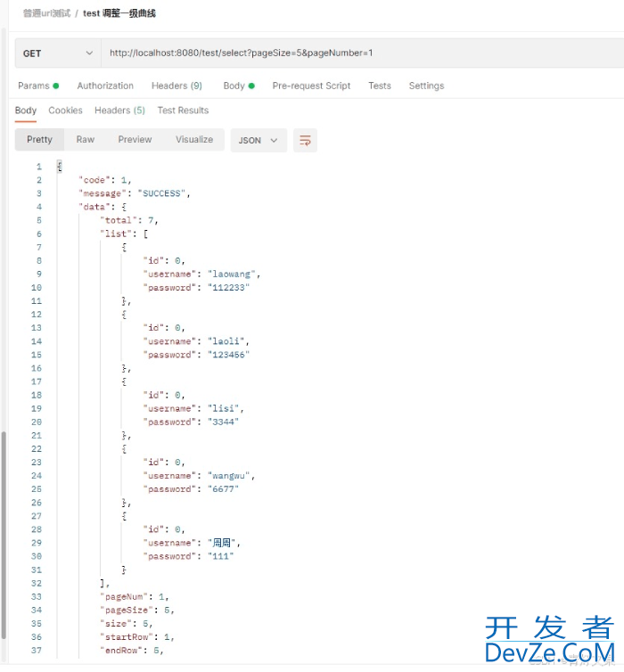Open the response Cookies tab
Screen dimensions: 624x672
click(65, 111)
